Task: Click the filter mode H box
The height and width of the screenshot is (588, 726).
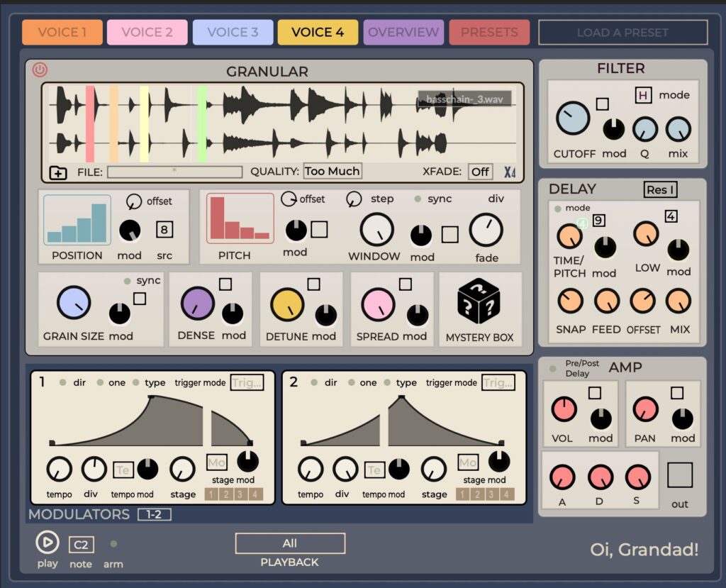Action: tap(643, 95)
